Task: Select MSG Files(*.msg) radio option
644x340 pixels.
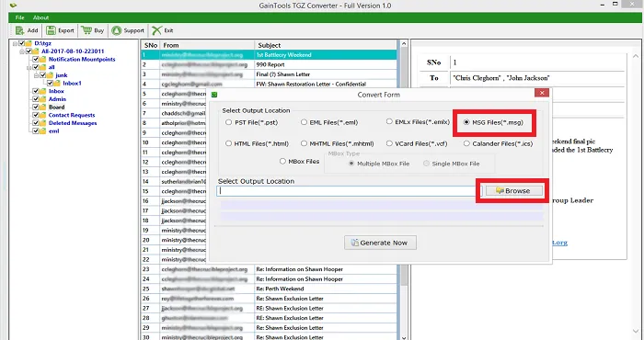Action: (466, 122)
